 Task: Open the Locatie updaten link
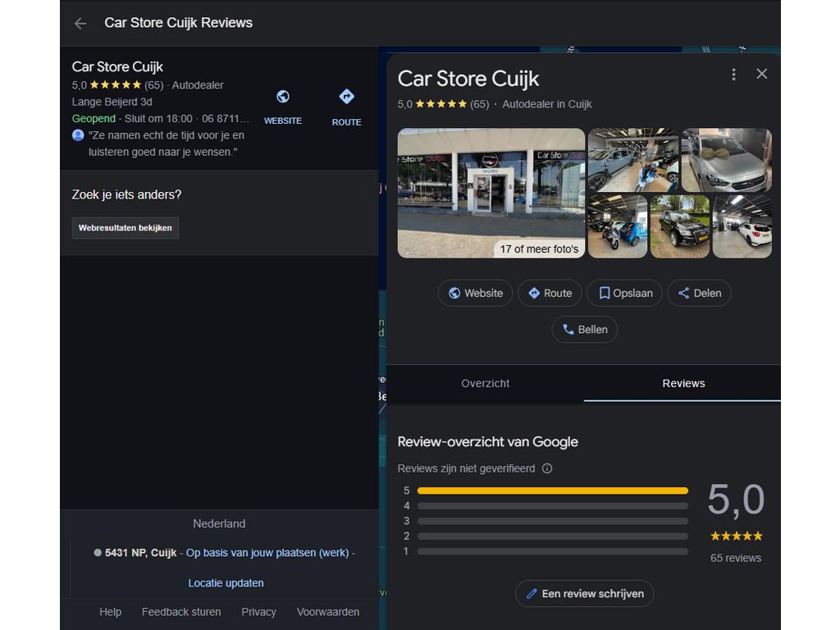[x=226, y=583]
